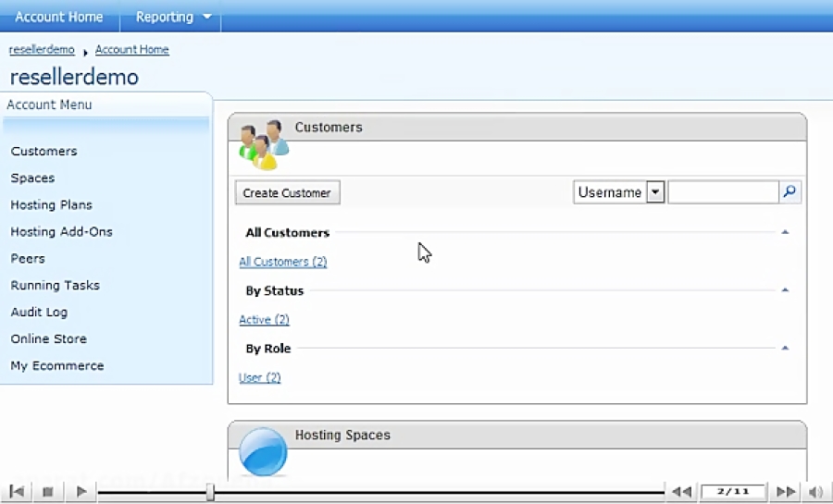The height and width of the screenshot is (504, 833).
Task: Go to the previous slide
Action: point(681,492)
